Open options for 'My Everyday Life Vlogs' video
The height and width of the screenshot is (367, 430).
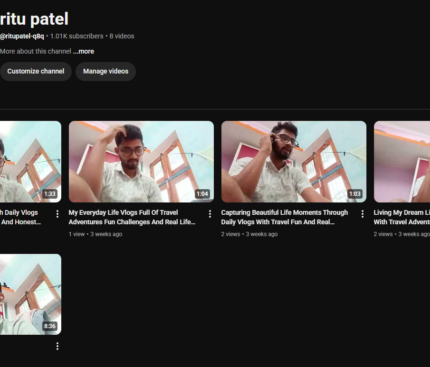point(210,214)
